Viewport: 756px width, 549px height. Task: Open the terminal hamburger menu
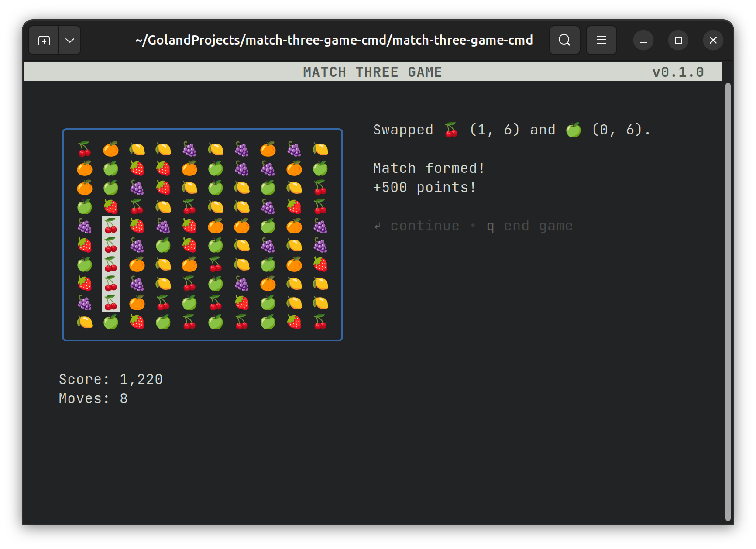(601, 40)
